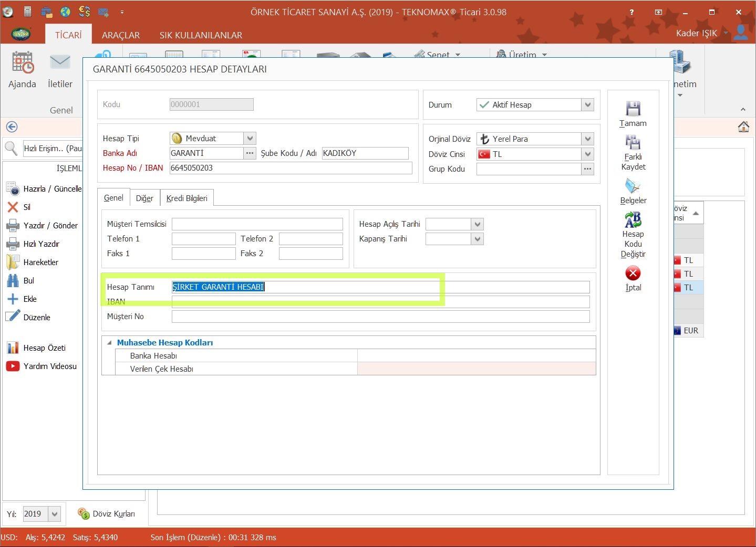The image size is (756, 547).
Task: Collapse the ribbon with the chevron
Action: pos(743,109)
